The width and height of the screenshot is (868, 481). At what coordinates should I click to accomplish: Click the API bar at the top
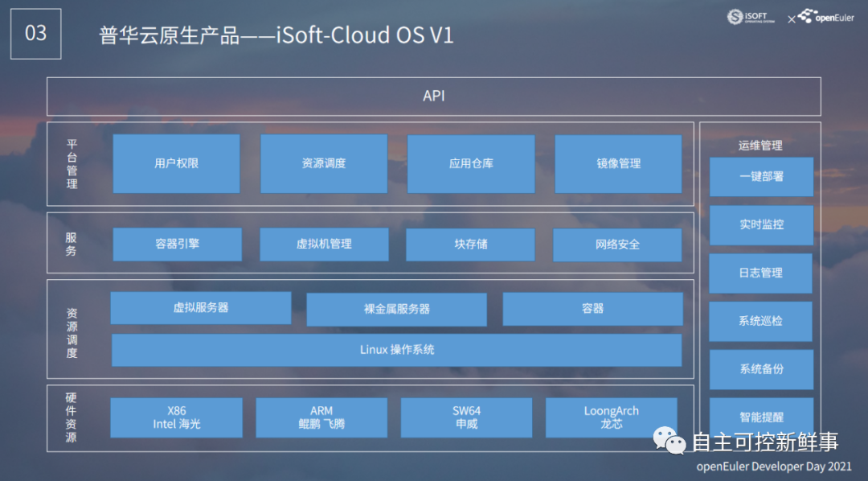click(433, 97)
